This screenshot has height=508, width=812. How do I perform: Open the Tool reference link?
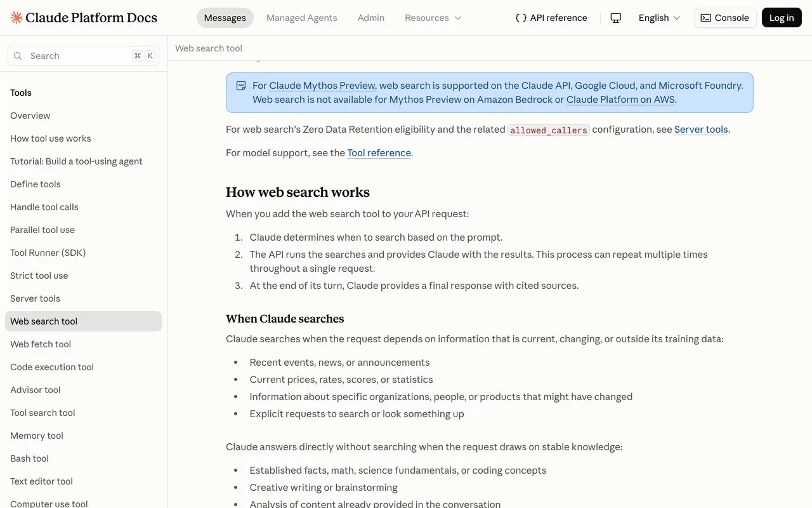[x=379, y=153]
